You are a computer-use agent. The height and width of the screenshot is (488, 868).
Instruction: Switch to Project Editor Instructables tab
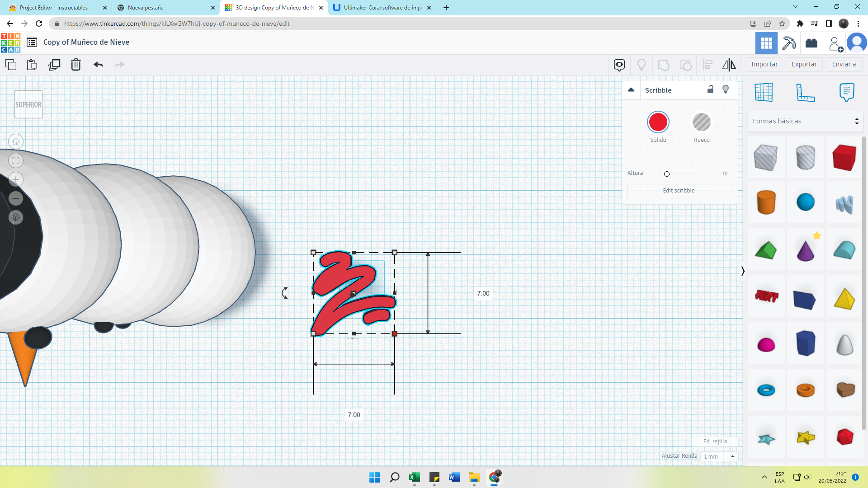point(54,8)
